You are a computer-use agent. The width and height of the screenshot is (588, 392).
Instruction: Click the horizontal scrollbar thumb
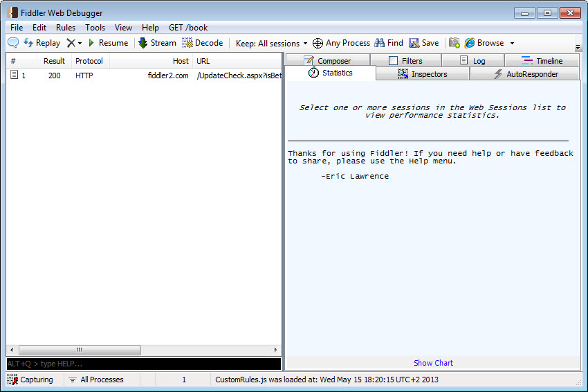pyautogui.click(x=80, y=350)
